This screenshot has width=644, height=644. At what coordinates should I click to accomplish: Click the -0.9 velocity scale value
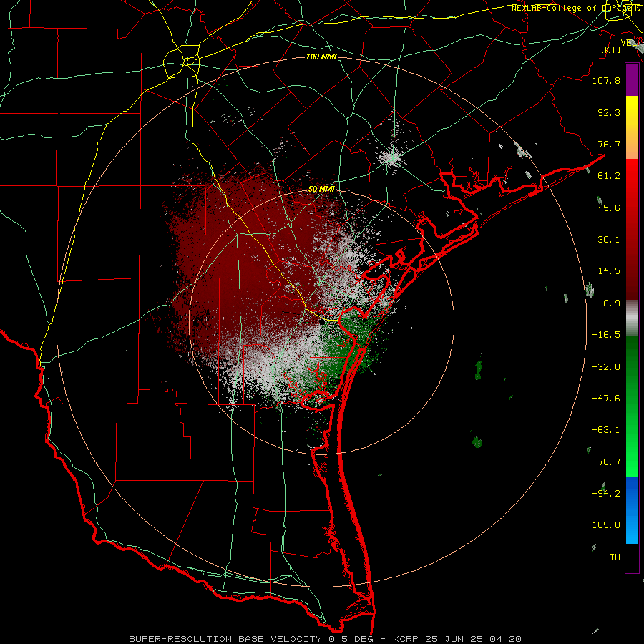coord(609,303)
